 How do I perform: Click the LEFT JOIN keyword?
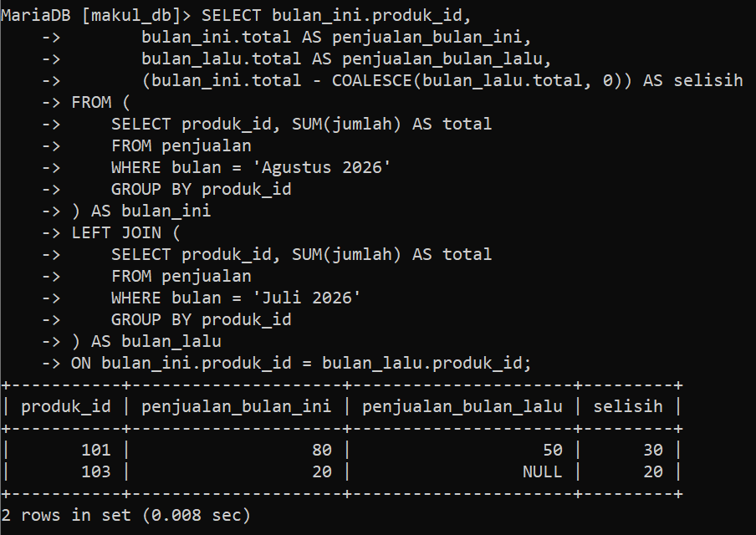[116, 232]
